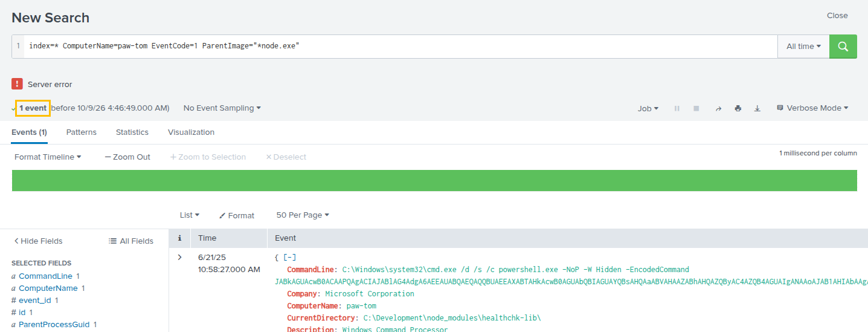Expand the 6/21/25 event row
The height and width of the screenshot is (332, 868).
coord(179,257)
